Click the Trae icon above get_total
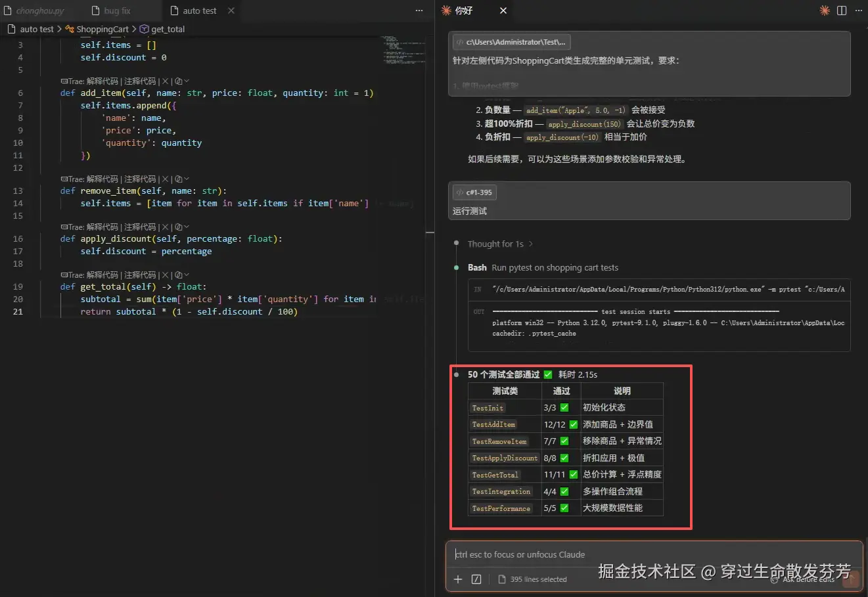Screen dimensions: 868x597 tap(64, 275)
